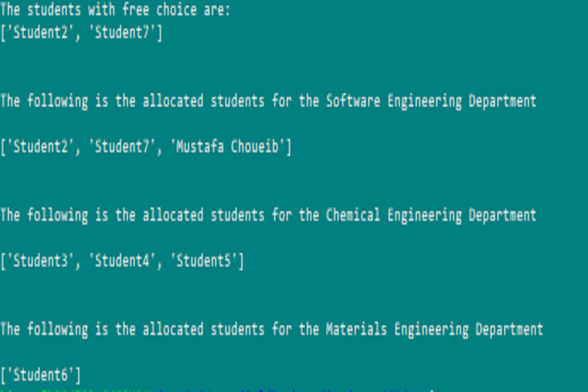Click the word 'choice' in the first line

(x=176, y=10)
